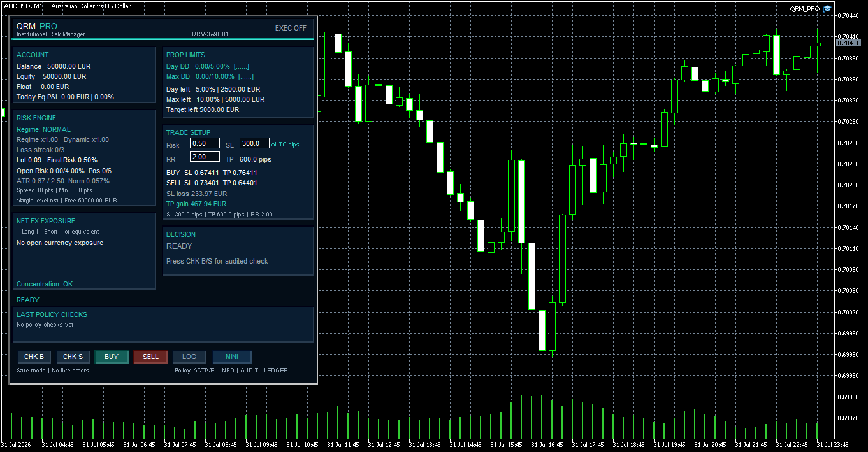Click the red SELL button
868x452 pixels.
(150, 357)
